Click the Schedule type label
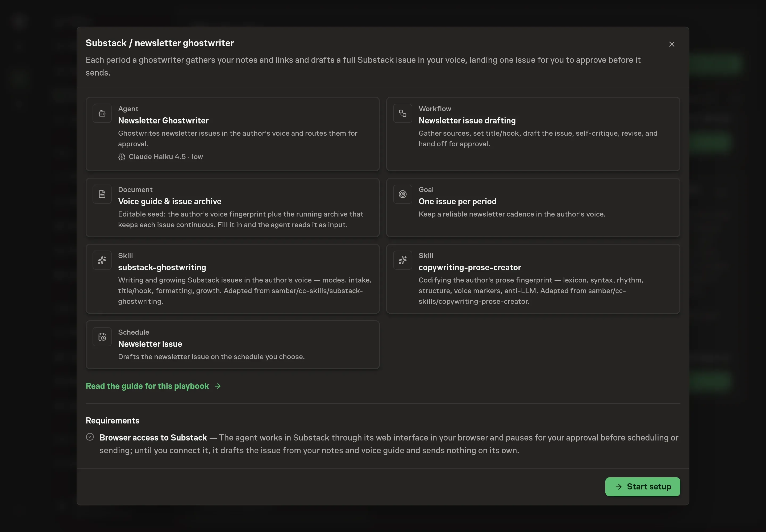This screenshot has width=766, height=532. tap(133, 332)
